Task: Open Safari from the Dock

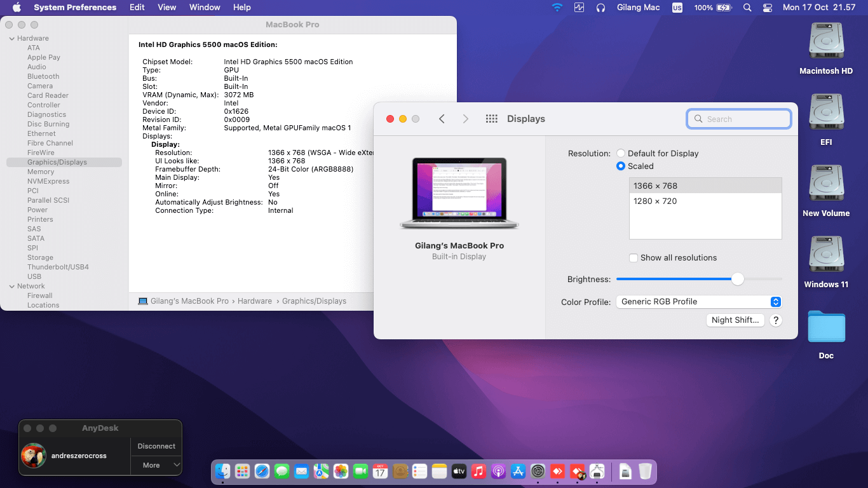Action: click(x=262, y=471)
